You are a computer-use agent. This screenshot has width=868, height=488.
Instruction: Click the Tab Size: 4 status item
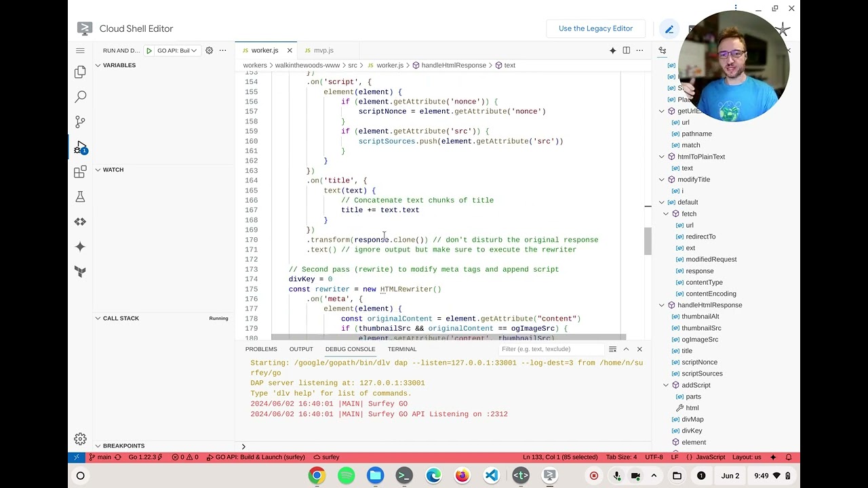(x=621, y=457)
